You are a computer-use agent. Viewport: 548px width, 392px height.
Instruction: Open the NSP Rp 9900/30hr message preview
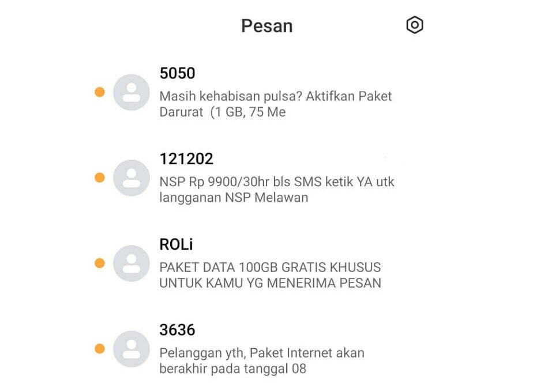coord(277,190)
